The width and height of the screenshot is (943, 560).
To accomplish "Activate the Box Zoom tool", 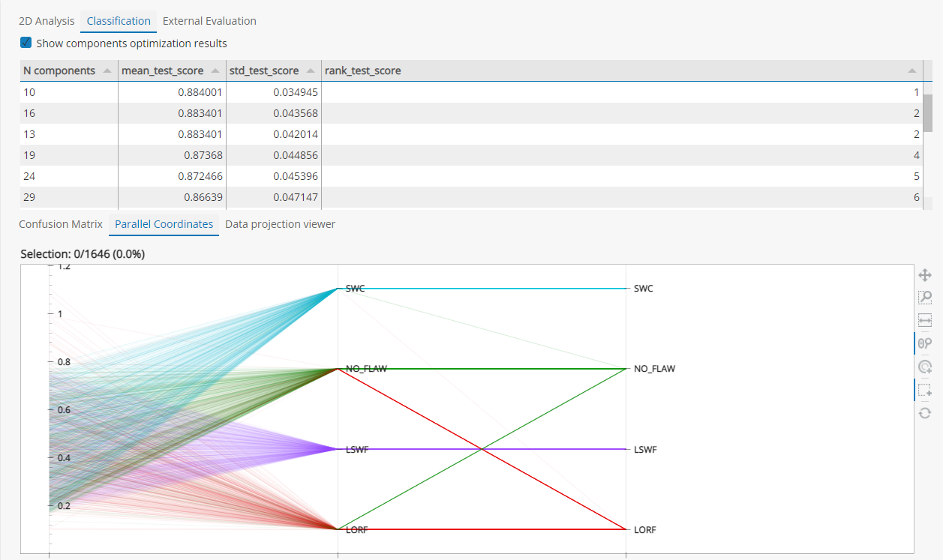I will pos(925,298).
